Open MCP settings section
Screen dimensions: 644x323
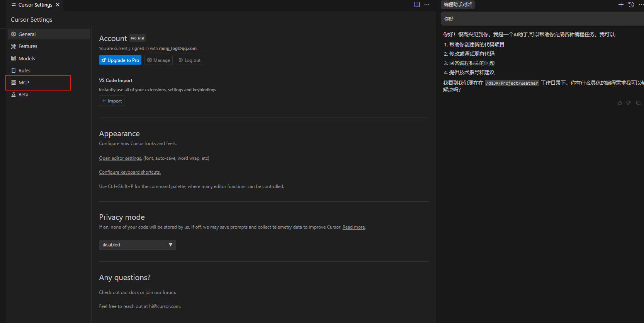click(x=49, y=82)
